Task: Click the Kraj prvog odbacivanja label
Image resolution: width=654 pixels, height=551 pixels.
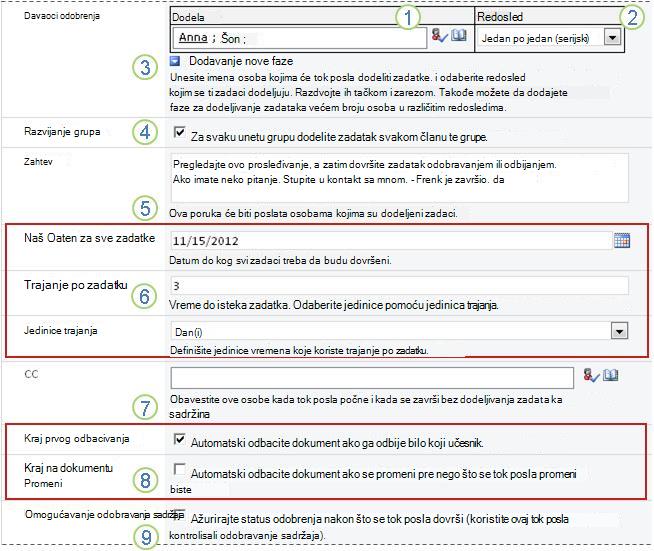Action: (77, 439)
